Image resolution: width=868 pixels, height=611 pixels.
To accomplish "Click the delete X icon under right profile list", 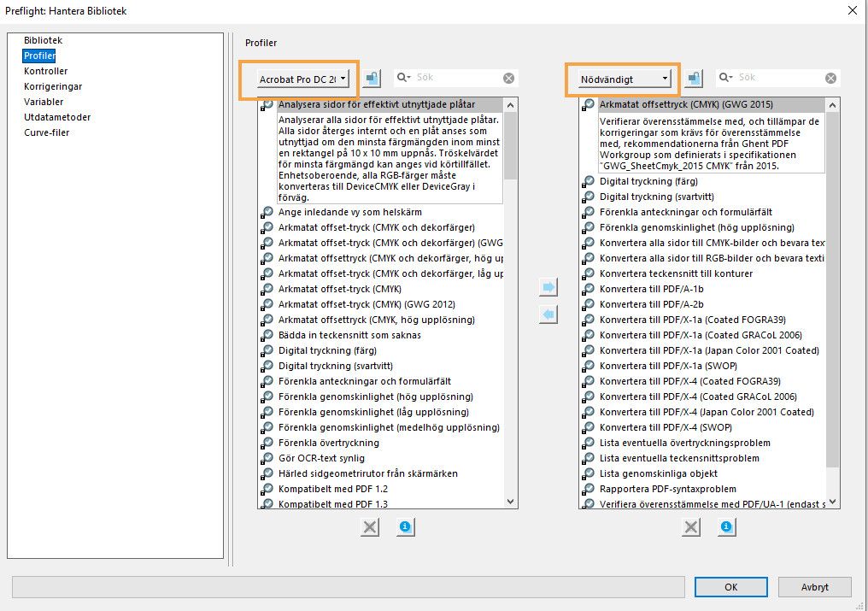I will tap(691, 527).
